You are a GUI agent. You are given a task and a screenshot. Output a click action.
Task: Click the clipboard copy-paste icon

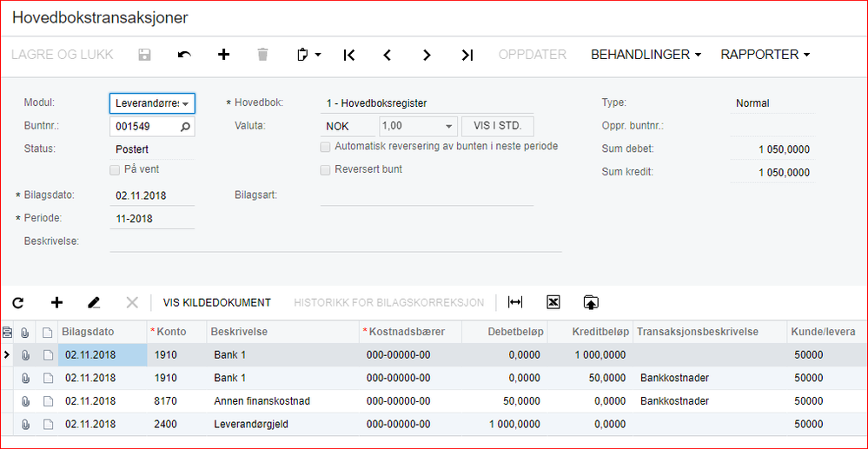pyautogui.click(x=302, y=55)
